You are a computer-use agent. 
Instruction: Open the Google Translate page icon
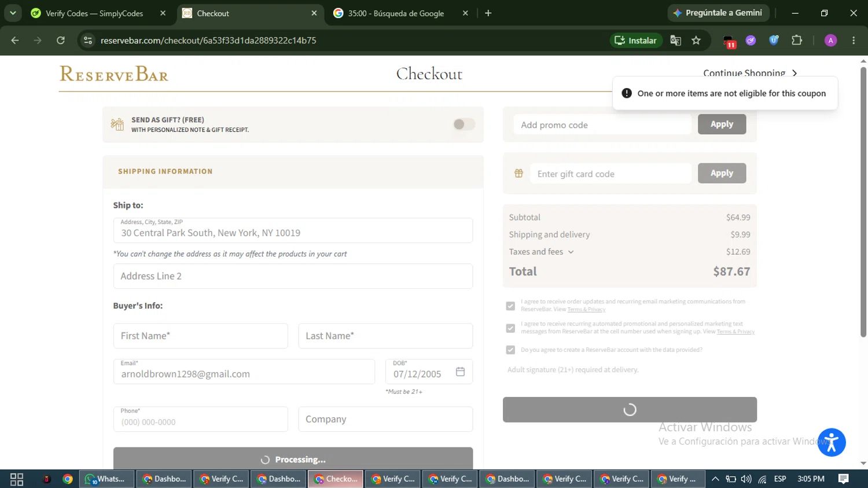pos(675,40)
